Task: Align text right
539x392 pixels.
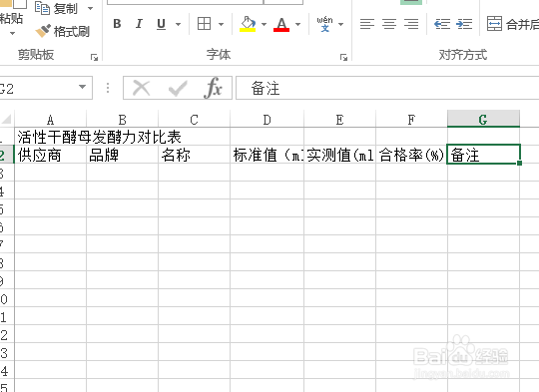Action: point(411,24)
